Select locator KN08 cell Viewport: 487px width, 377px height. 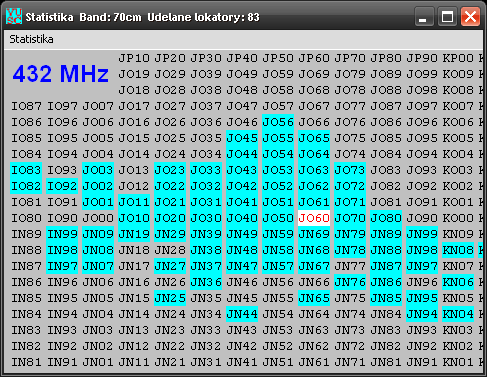pos(458,250)
